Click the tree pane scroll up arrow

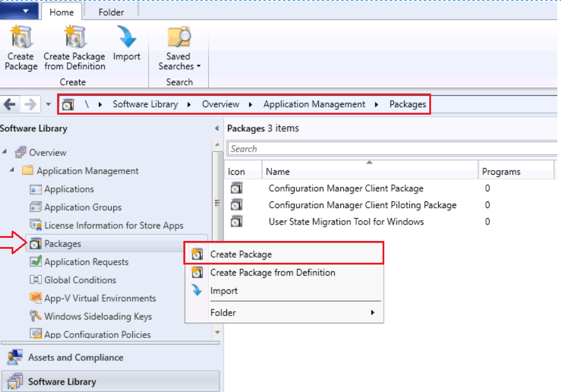click(x=217, y=145)
